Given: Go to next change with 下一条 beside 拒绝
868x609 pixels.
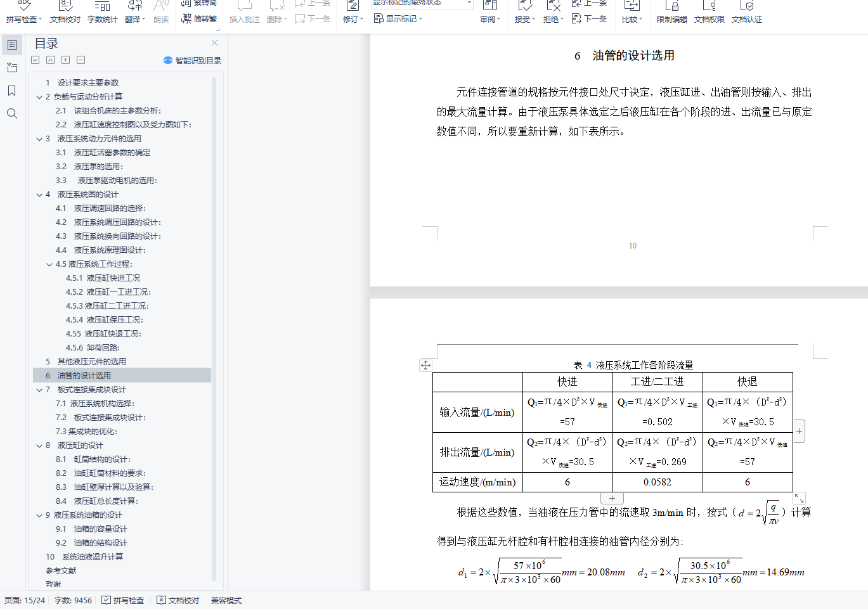Looking at the screenshot, I should coord(589,19).
